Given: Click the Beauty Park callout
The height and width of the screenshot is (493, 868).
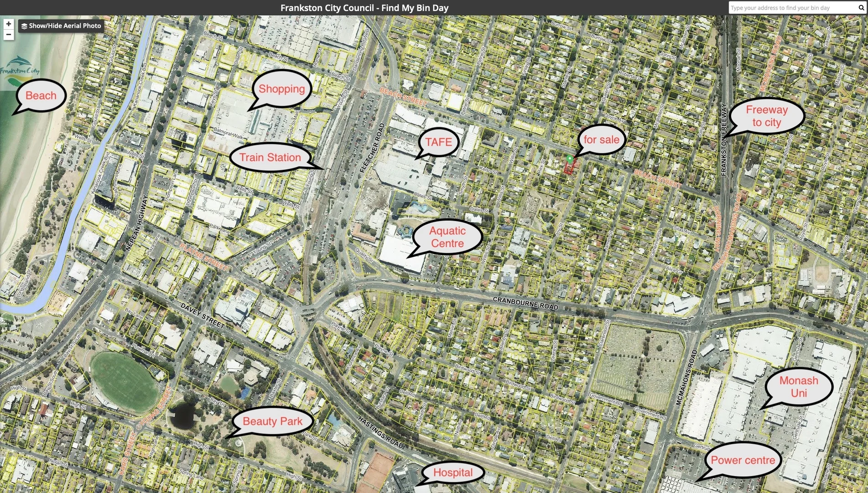Looking at the screenshot, I should pyautogui.click(x=272, y=421).
